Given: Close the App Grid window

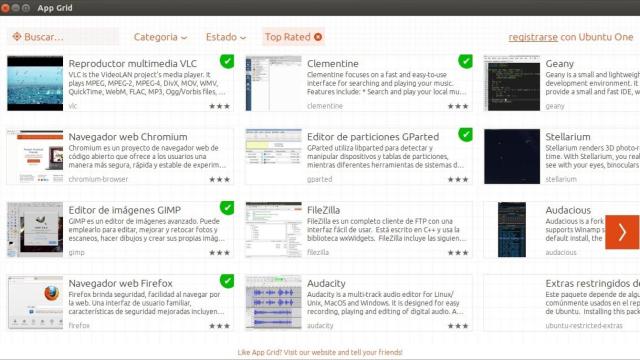Looking at the screenshot, I should pyautogui.click(x=5, y=8).
